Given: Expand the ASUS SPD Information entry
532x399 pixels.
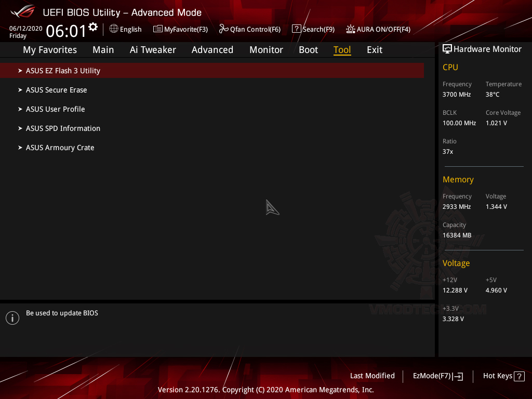Looking at the screenshot, I should (x=63, y=128).
